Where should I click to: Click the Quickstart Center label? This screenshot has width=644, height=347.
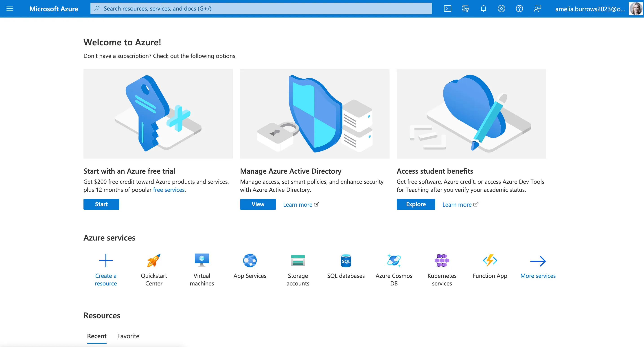tap(154, 279)
